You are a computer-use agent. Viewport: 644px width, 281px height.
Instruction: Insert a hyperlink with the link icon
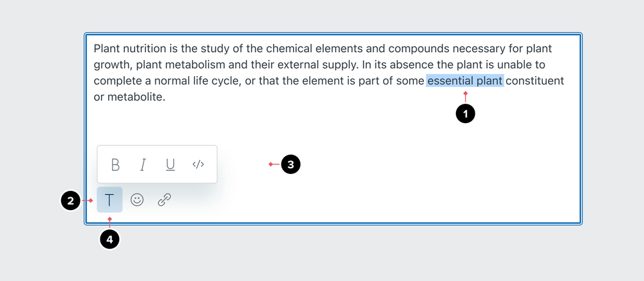tap(164, 200)
